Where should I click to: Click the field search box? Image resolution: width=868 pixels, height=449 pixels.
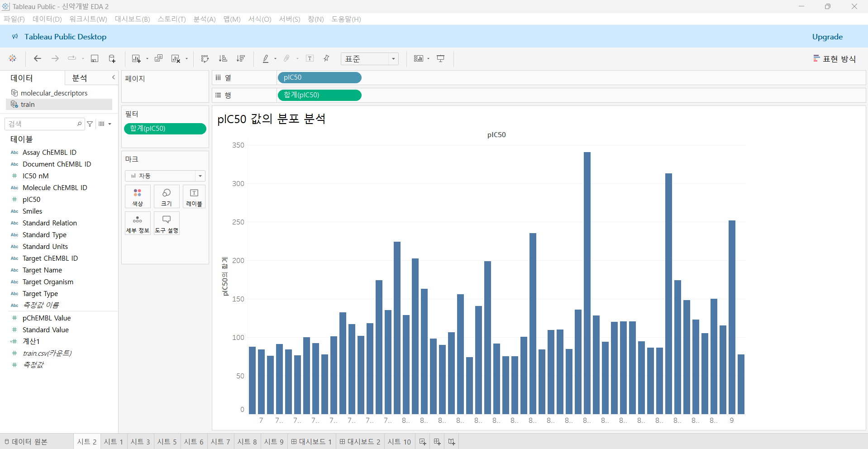44,124
